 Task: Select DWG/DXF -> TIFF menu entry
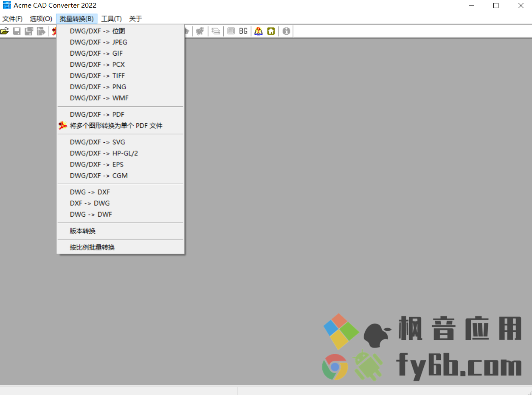(121, 76)
